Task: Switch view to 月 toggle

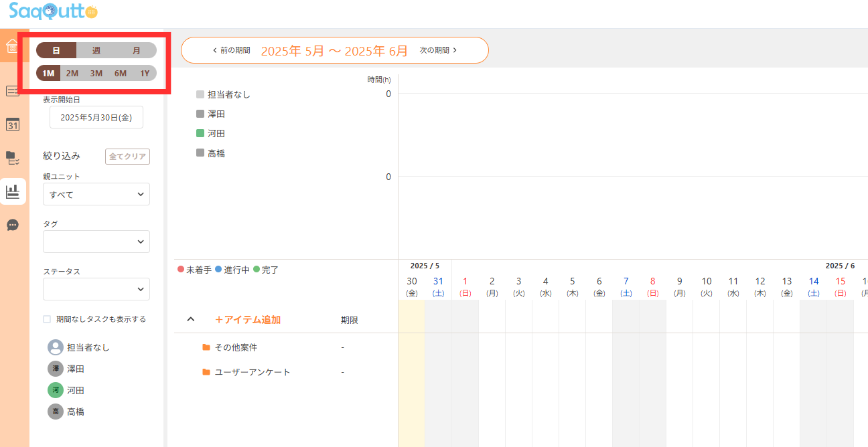Action: 137,50
